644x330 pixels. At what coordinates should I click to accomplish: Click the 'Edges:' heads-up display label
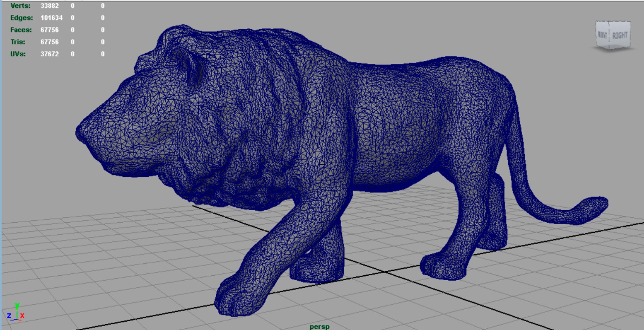(x=21, y=18)
